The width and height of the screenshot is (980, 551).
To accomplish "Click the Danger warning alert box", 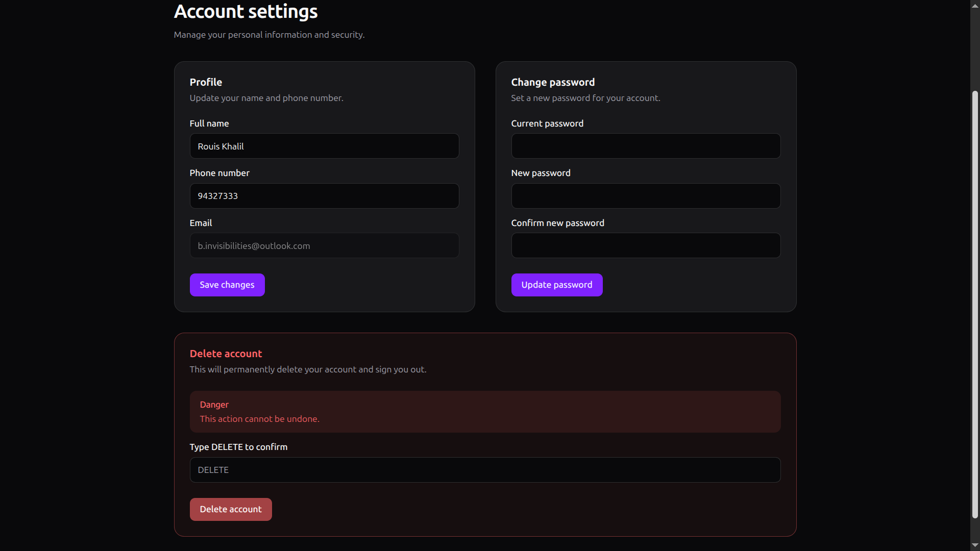I will click(485, 412).
